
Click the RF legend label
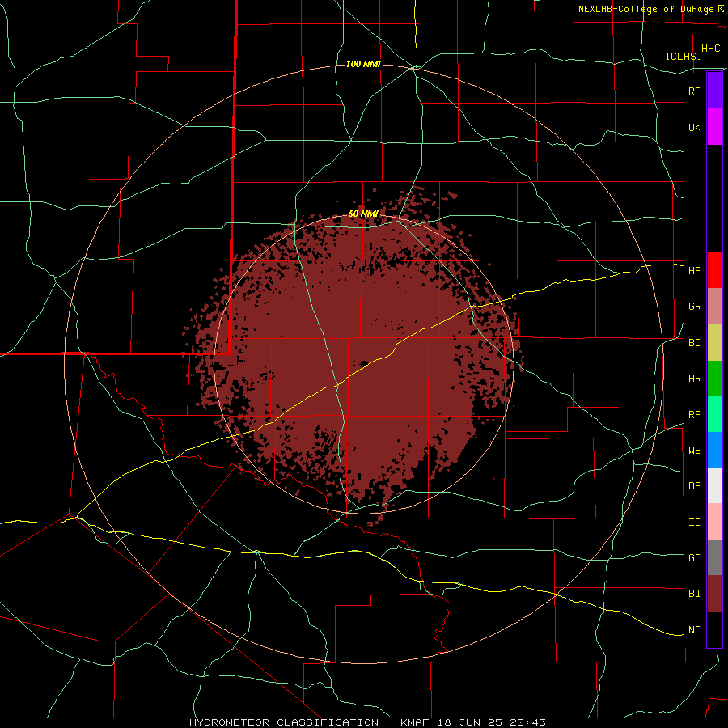pos(694,91)
